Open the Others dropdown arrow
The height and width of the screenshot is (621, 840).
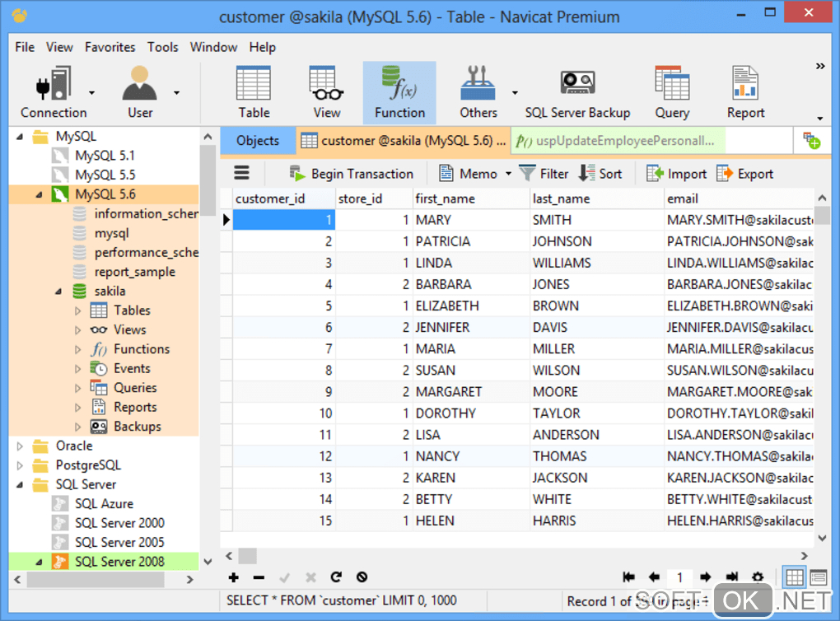(x=515, y=93)
